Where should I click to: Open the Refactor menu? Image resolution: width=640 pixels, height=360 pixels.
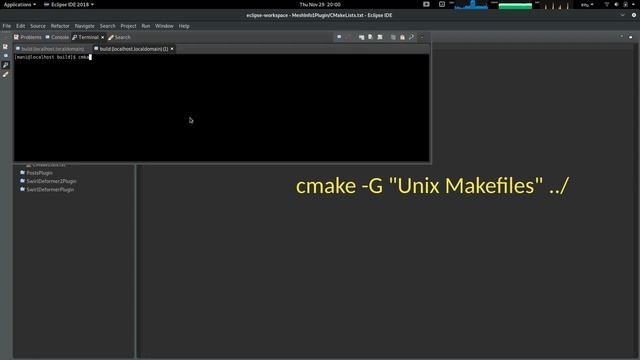click(60, 26)
